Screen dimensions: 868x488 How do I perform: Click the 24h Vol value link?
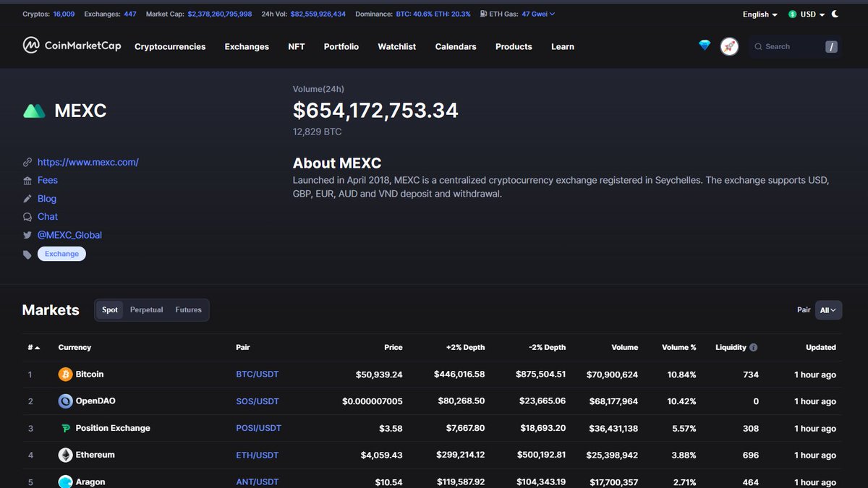click(x=318, y=14)
